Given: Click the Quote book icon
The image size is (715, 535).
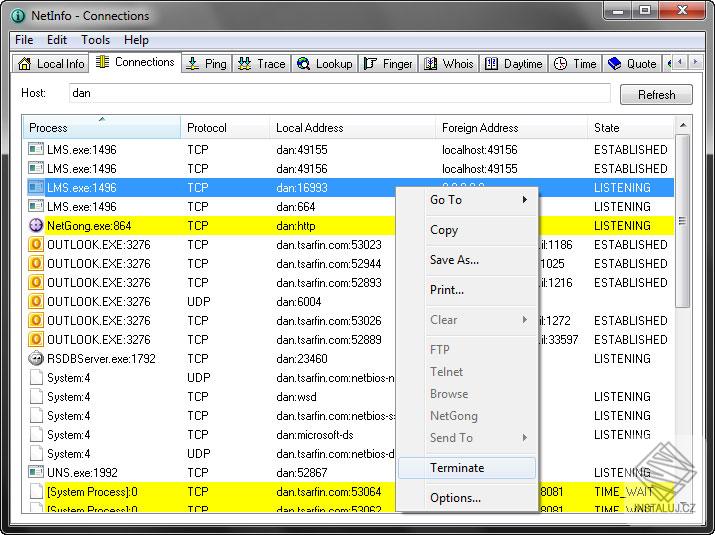Looking at the screenshot, I should [614, 64].
